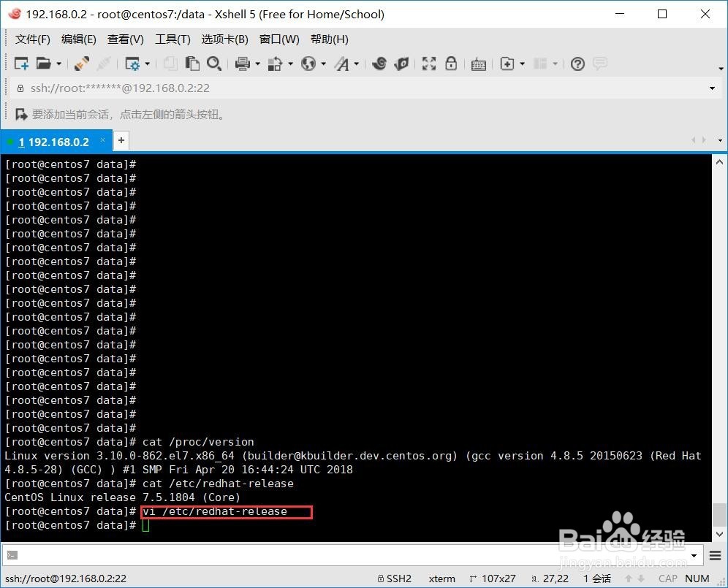The height and width of the screenshot is (588, 728).
Task: Click the xterm status bar entry
Action: pos(442,579)
